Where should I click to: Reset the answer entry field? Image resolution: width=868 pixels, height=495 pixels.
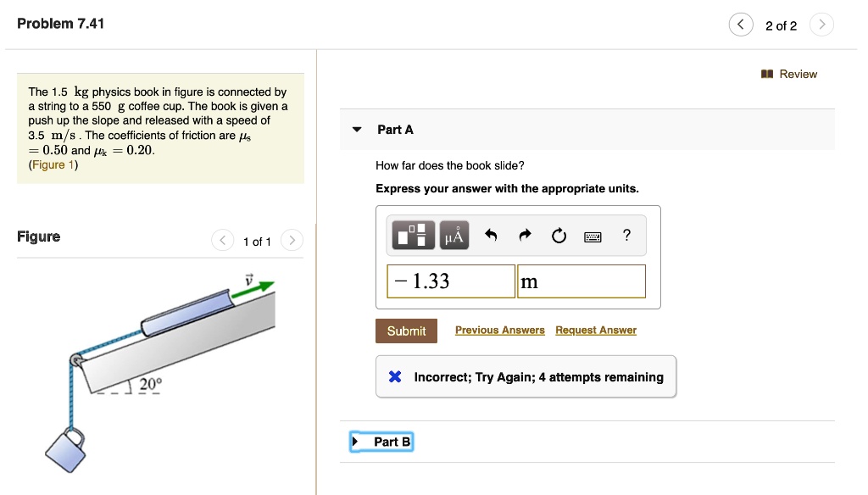pyautogui.click(x=558, y=235)
